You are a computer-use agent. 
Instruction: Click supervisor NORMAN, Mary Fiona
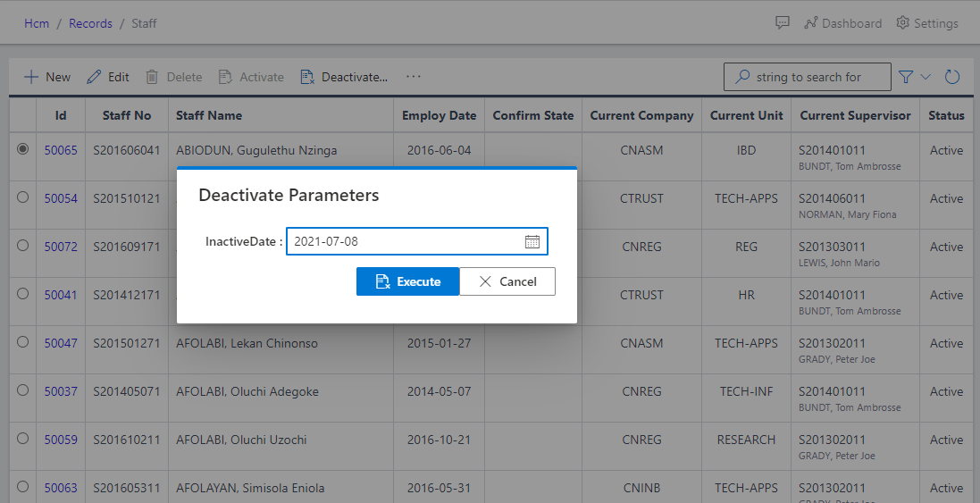[x=848, y=214]
